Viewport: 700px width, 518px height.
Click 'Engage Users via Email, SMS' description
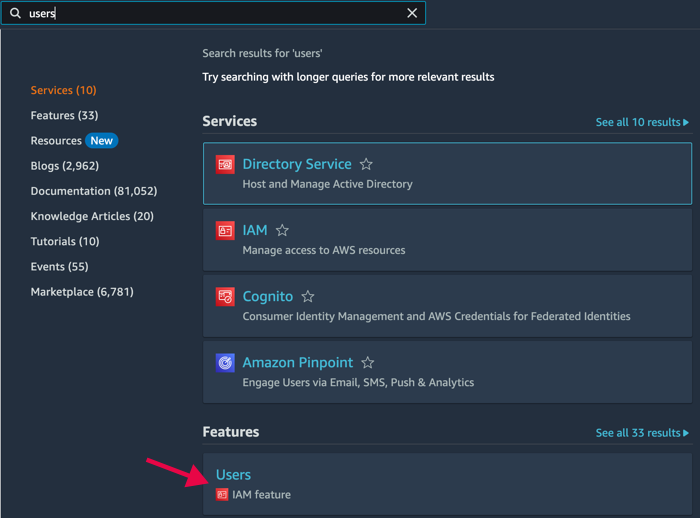(x=358, y=383)
